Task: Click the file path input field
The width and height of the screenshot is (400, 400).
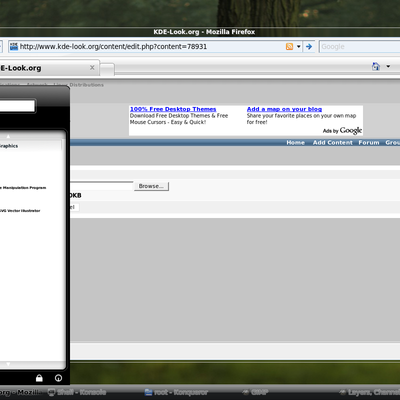Action: click(x=102, y=186)
